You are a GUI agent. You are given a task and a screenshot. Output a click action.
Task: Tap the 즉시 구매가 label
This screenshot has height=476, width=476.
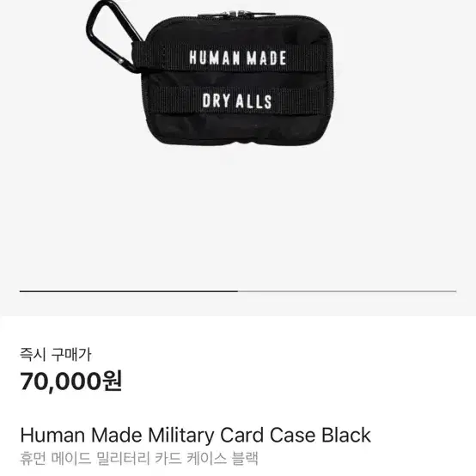(55, 354)
